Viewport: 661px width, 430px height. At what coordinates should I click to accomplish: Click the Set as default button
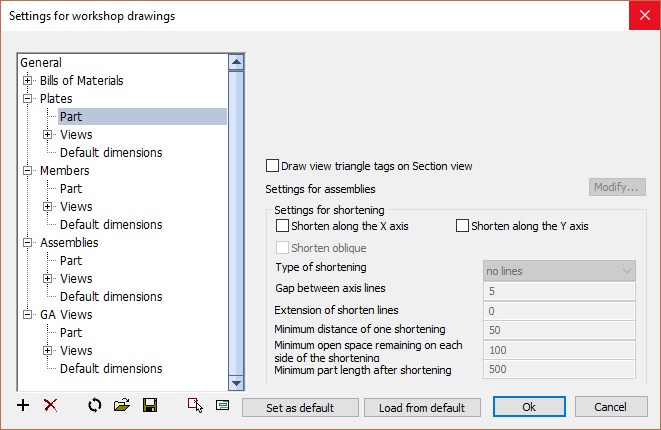(300, 408)
